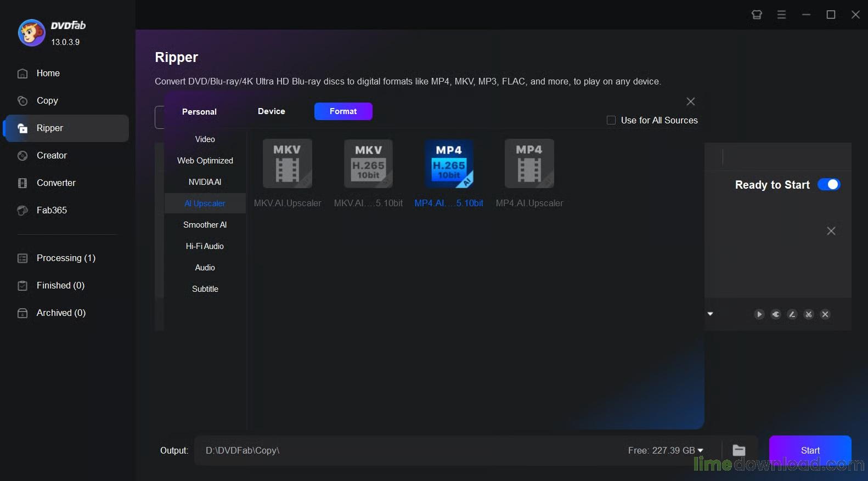The height and width of the screenshot is (481, 868).
Task: Select the Hi-Fi Audio category
Action: point(205,246)
